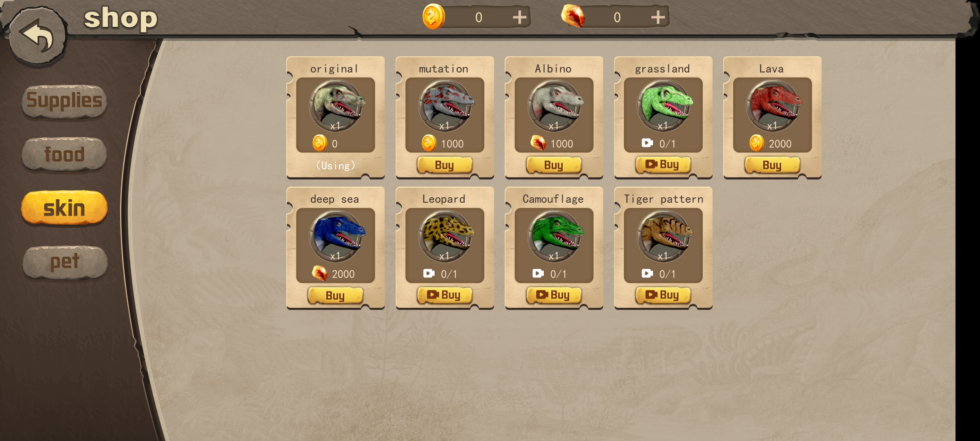Open the Supplies shop category
The image size is (980, 441).
[64, 101]
